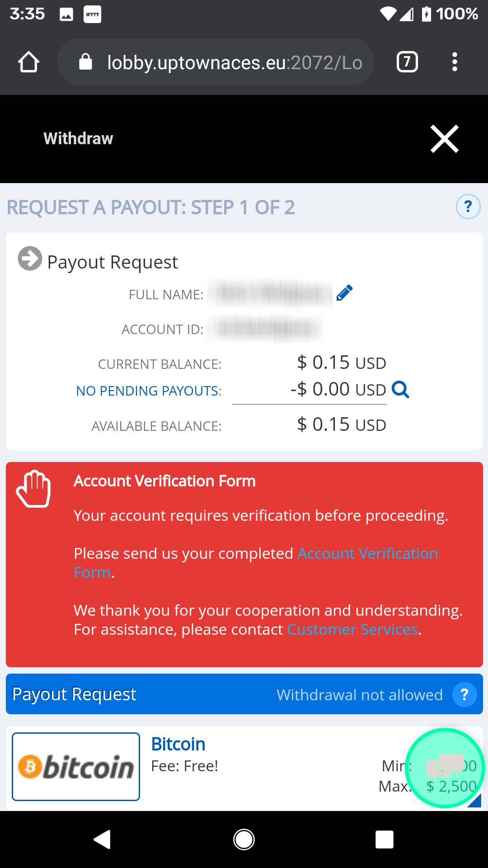Click the No Pending Payouts link
The width and height of the screenshot is (488, 868).
[x=149, y=391]
